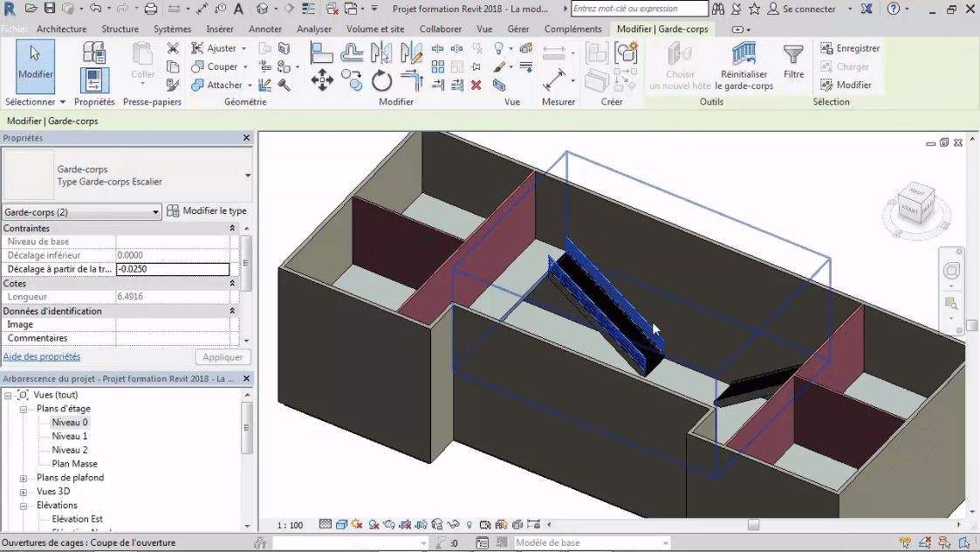
Task: Select the Rotate tool in the Modifier panel
Action: pos(381,82)
